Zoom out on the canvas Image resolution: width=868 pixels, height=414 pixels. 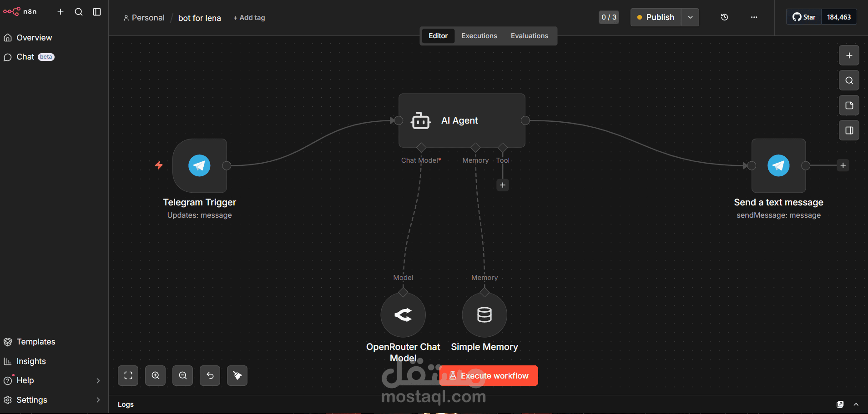[x=183, y=375]
